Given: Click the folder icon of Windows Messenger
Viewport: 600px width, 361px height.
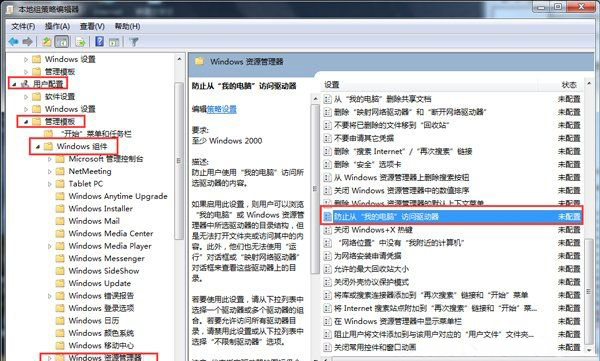Looking at the screenshot, I should pos(60,258).
